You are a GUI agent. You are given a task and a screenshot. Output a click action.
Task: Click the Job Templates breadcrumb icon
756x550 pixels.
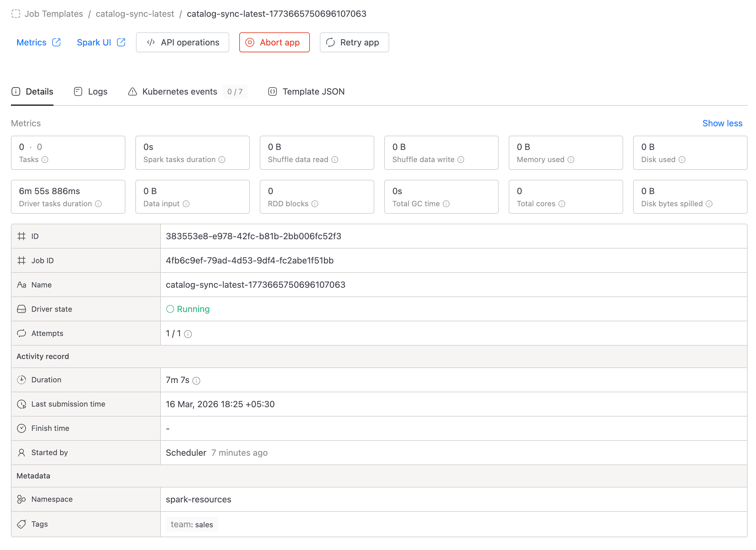pyautogui.click(x=16, y=14)
